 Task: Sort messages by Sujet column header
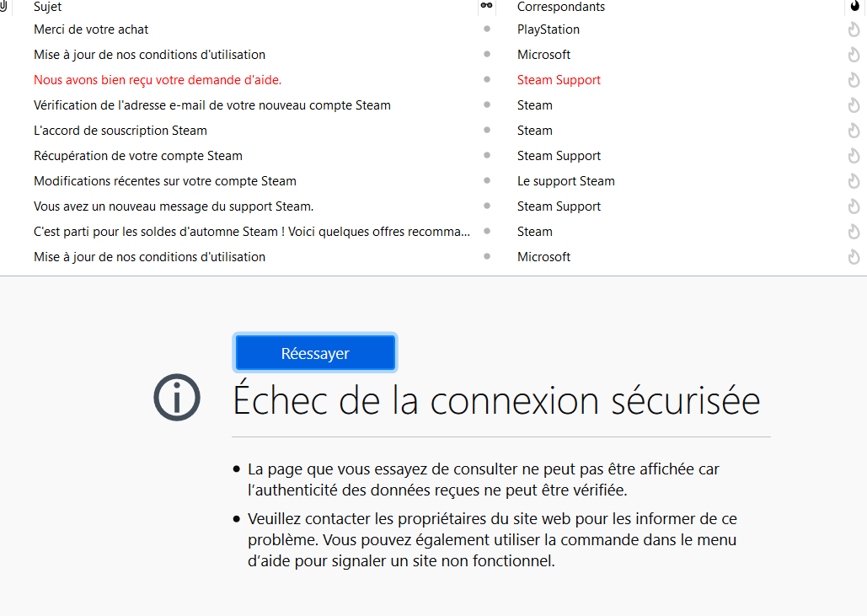point(47,7)
